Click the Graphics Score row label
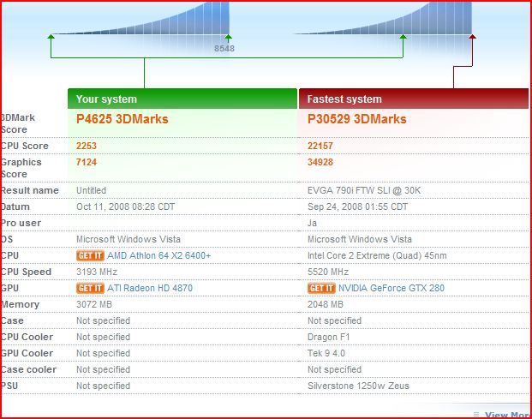Image resolution: width=532 pixels, height=419 pixels. point(21,168)
